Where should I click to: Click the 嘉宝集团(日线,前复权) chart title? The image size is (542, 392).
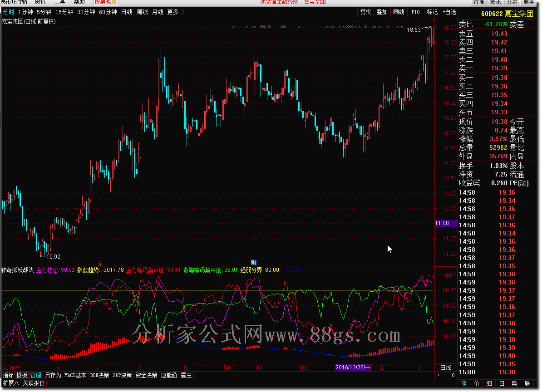[x=29, y=21]
